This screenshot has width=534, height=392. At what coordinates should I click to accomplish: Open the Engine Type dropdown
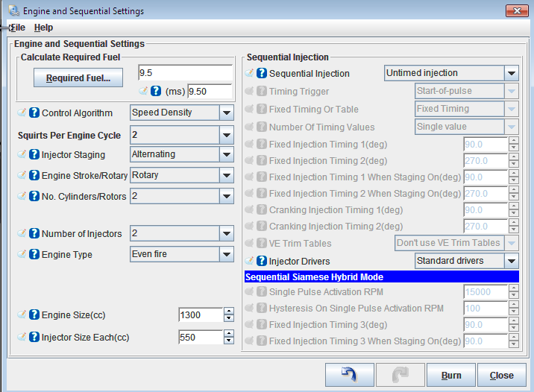[227, 254]
